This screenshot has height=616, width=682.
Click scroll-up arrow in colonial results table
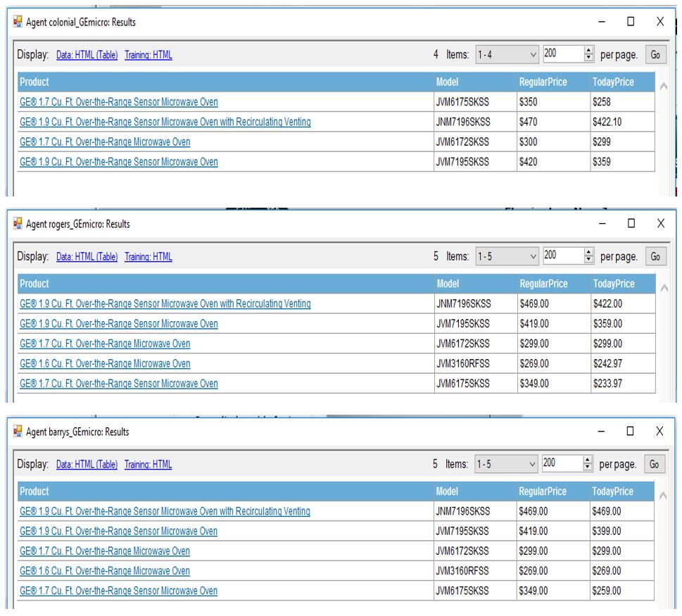click(664, 87)
